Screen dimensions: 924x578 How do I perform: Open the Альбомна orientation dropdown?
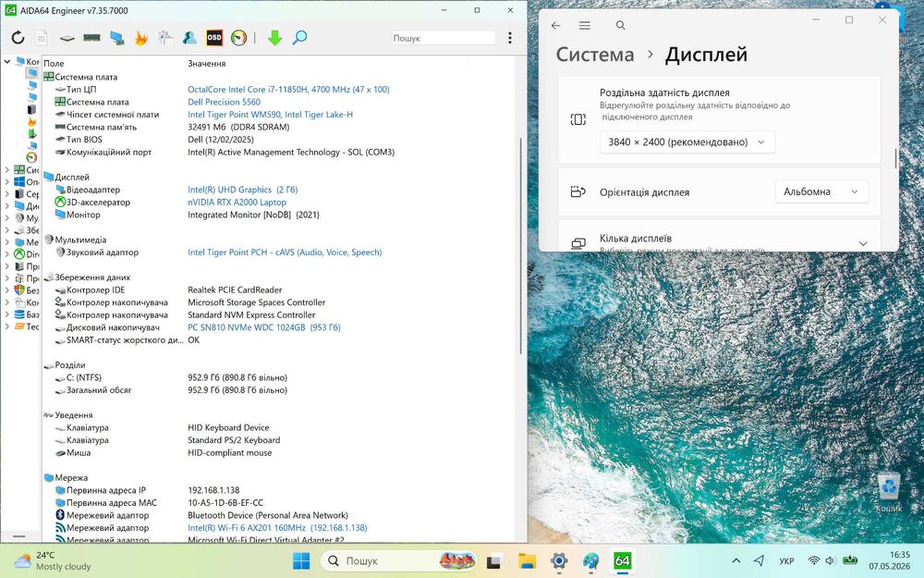point(821,191)
